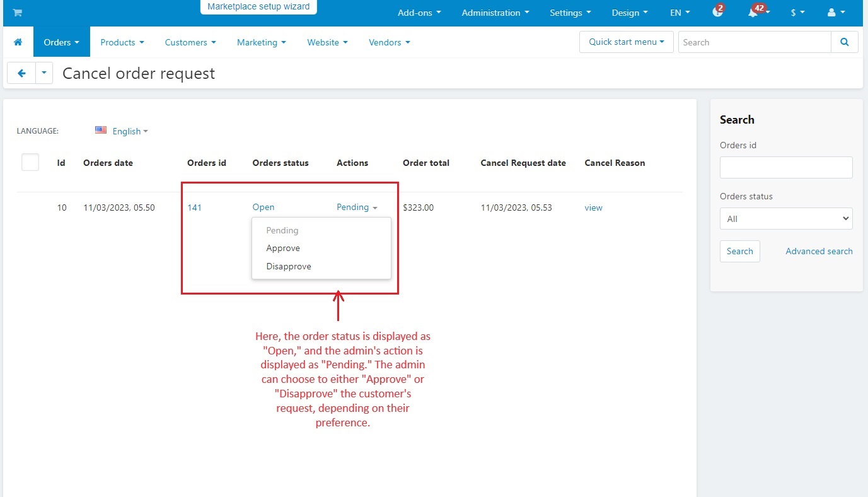
Task: Open the Design menu
Action: click(630, 13)
